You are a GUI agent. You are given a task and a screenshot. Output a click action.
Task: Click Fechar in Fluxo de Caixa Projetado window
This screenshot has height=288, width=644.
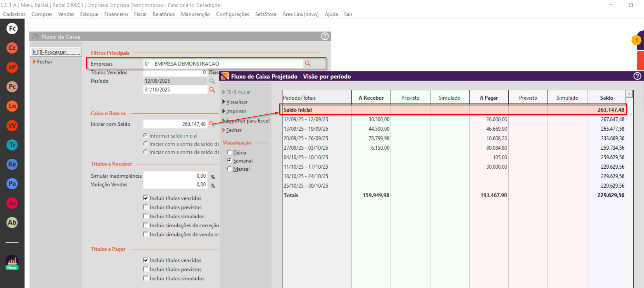coord(232,130)
